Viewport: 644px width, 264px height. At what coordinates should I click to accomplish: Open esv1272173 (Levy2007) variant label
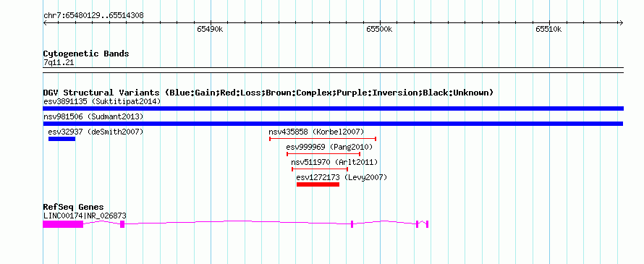pyautogui.click(x=342, y=177)
